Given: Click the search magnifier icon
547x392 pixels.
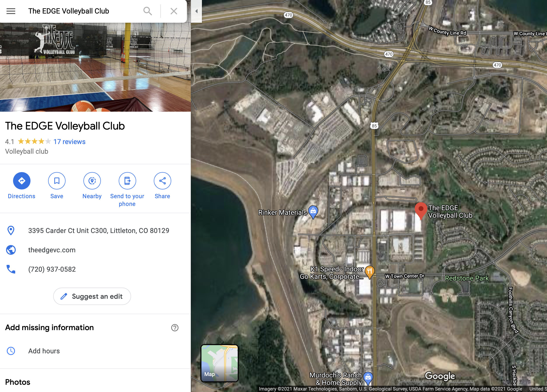Looking at the screenshot, I should pyautogui.click(x=148, y=11).
